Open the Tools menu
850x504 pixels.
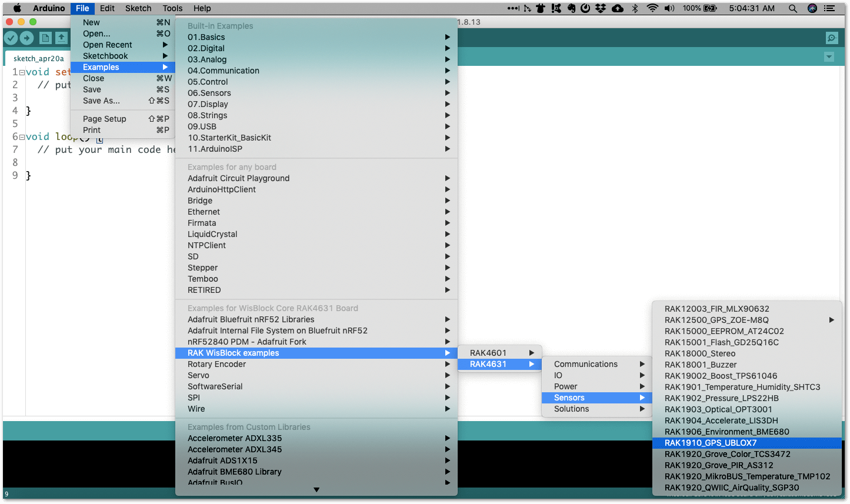coord(172,8)
